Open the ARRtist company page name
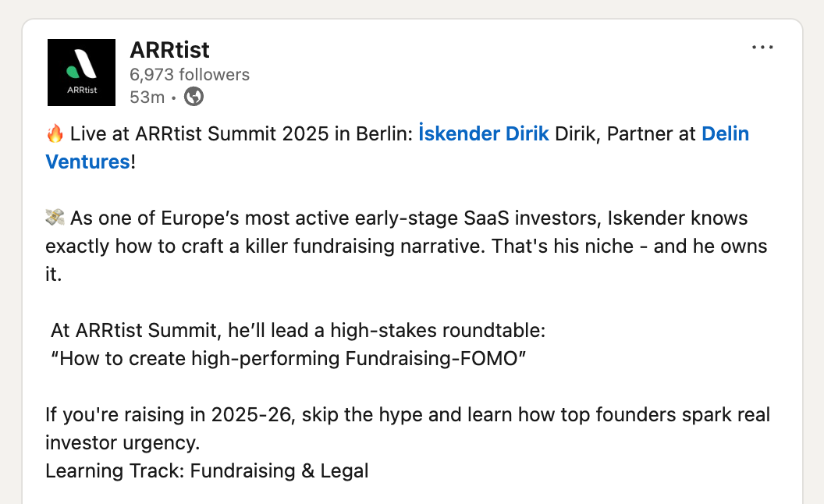824x504 pixels. coord(169,50)
